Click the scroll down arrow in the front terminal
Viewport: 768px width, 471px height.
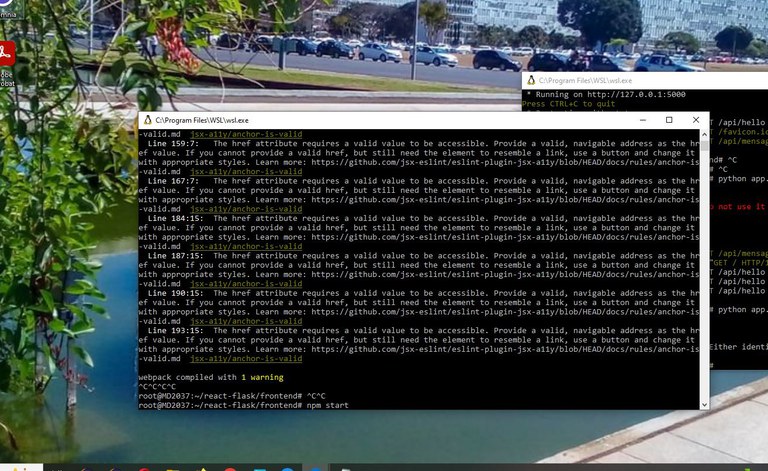coord(705,405)
